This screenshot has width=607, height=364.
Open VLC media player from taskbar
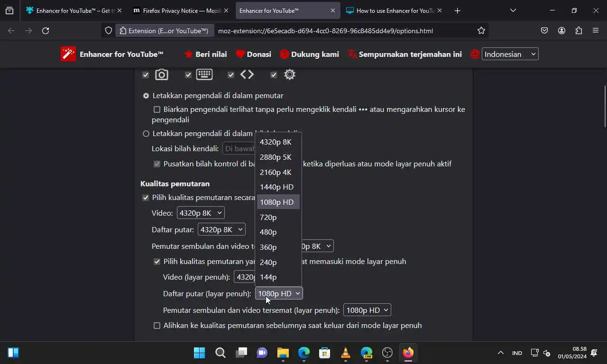[346, 353]
